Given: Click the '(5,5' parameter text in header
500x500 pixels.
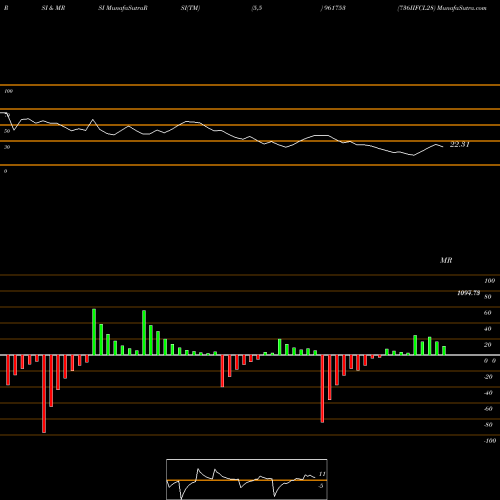Looking at the screenshot, I should point(257,8).
